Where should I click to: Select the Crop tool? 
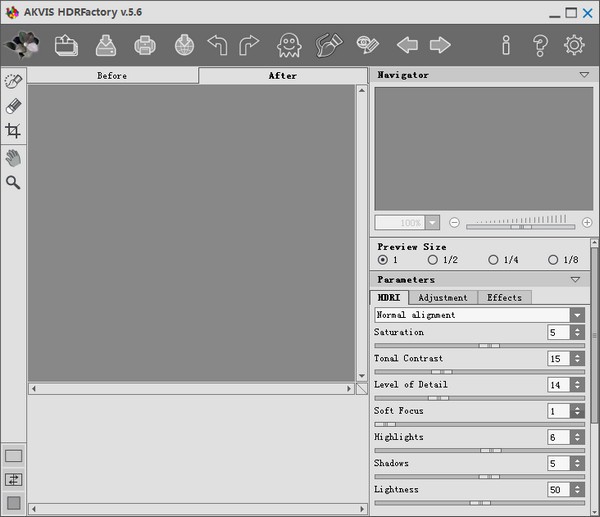[x=13, y=131]
